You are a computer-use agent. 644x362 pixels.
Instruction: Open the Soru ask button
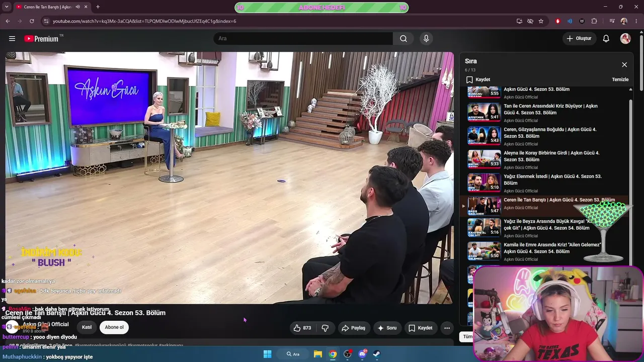(387, 328)
